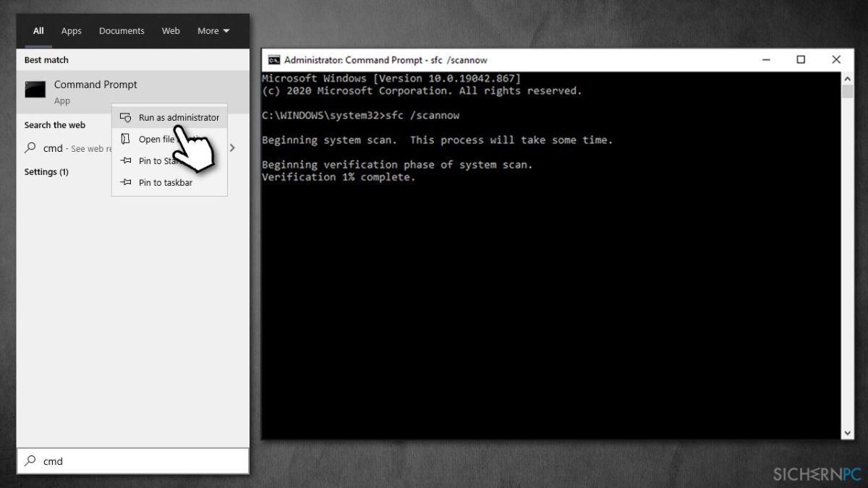
Task: Click the shield icon beside Run as administrator
Action: (125, 117)
